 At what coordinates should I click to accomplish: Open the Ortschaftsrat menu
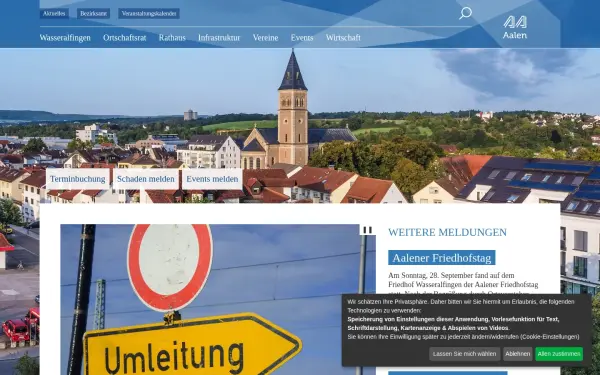point(125,38)
